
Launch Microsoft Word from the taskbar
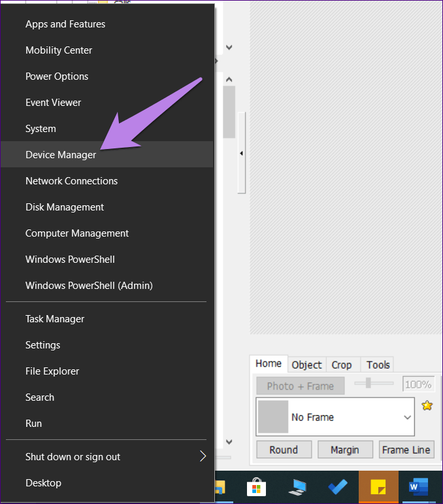pos(418,487)
